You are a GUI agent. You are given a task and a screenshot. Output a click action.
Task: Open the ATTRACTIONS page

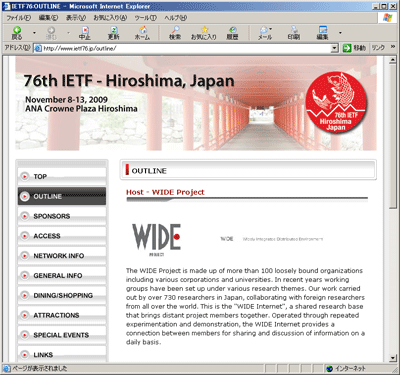[62, 315]
